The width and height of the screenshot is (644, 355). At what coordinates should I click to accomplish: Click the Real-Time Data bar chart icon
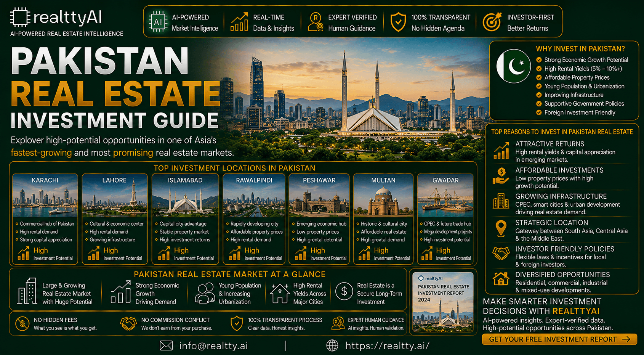click(239, 22)
